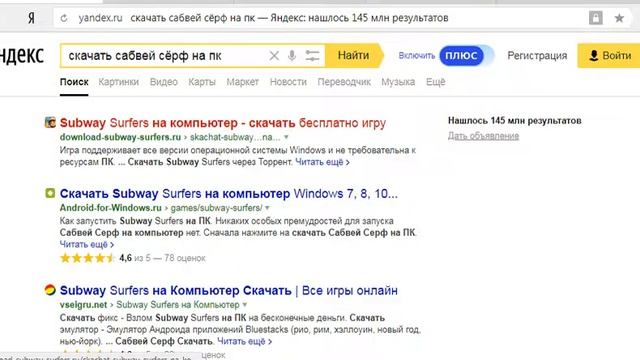This screenshot has height=360, width=640.
Task: Bookmark the page with the star icon
Action: 619,18
